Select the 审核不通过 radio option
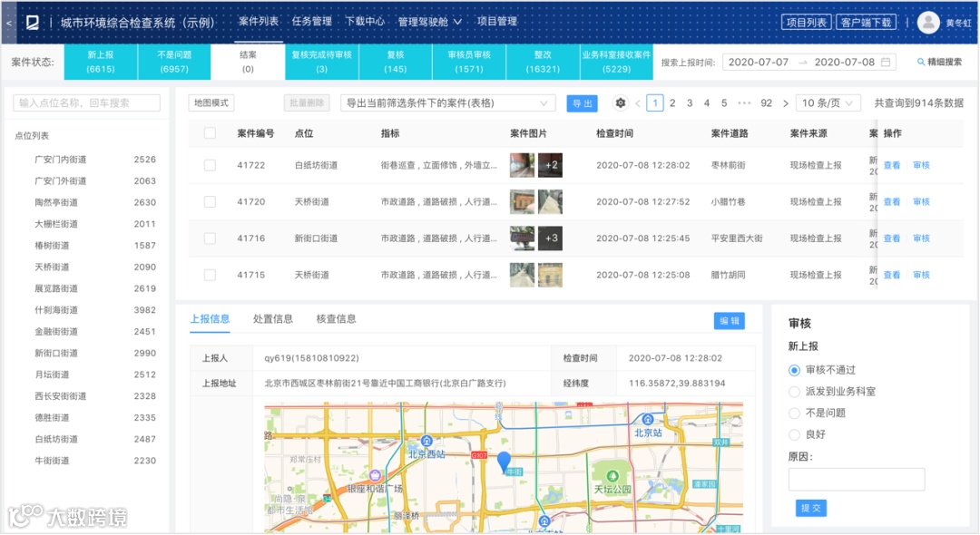Image resolution: width=980 pixels, height=535 pixels. tap(794, 371)
